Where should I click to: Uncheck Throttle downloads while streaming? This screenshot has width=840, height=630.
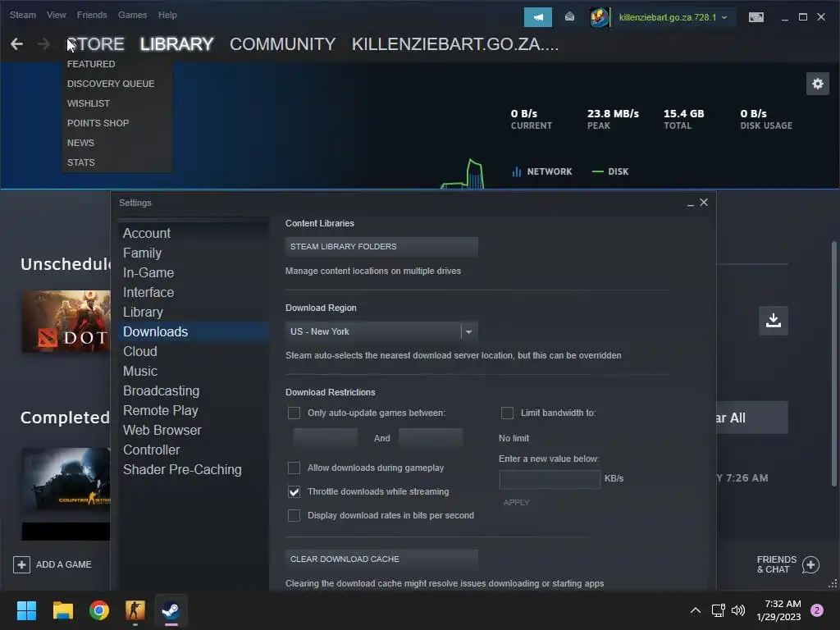(x=294, y=492)
